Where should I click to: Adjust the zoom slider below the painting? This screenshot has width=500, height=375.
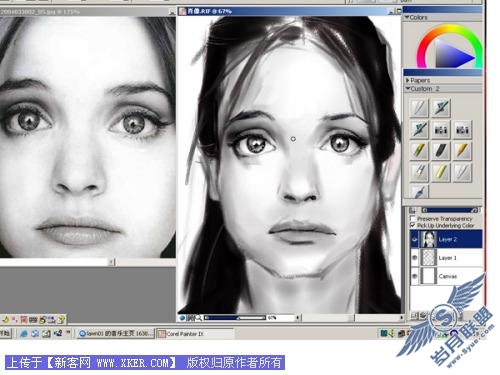pyautogui.click(x=236, y=318)
